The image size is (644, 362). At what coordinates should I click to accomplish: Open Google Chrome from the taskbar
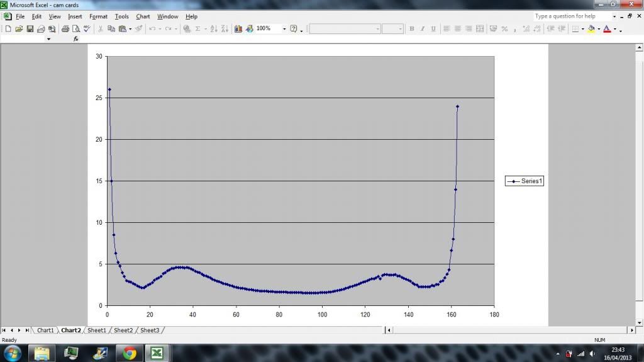click(130, 353)
